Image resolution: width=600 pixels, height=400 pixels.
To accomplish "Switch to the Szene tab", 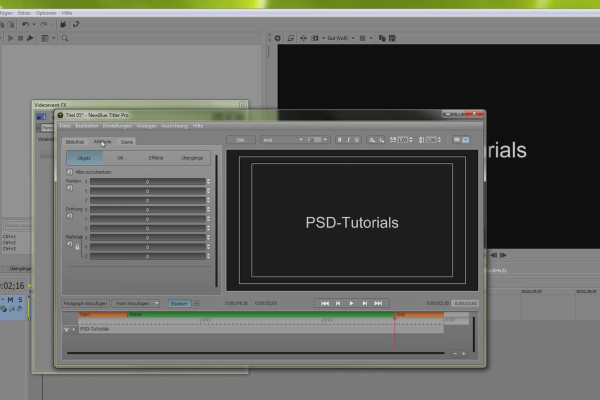I will coord(127,142).
